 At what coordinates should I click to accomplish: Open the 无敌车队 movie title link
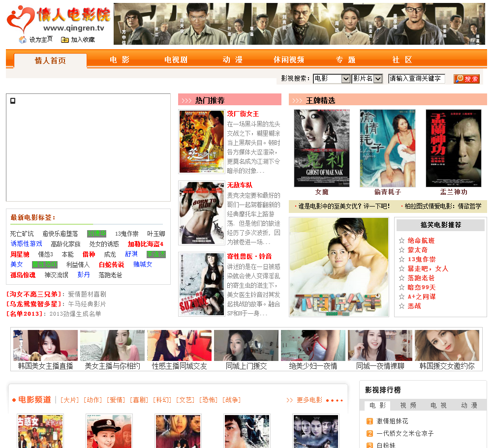240,185
